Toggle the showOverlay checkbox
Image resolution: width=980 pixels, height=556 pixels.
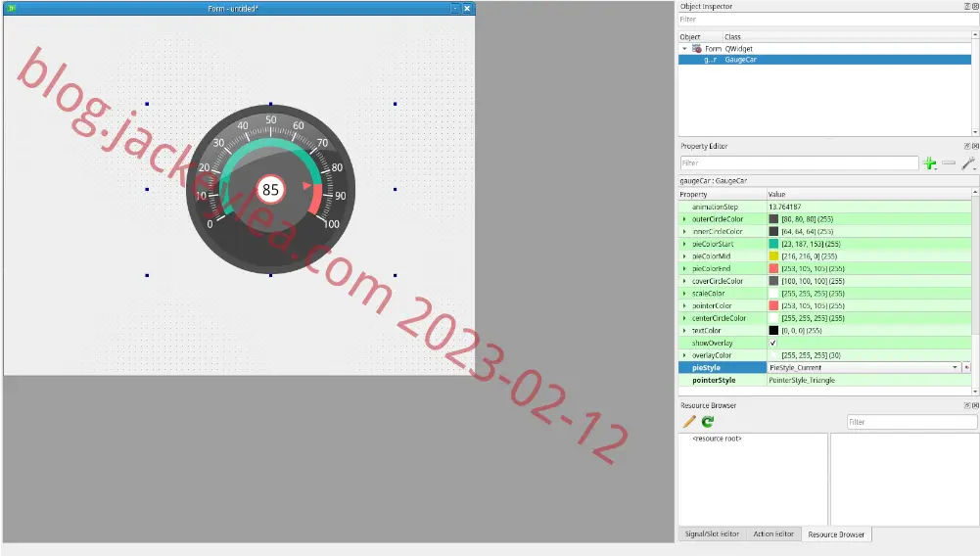773,343
